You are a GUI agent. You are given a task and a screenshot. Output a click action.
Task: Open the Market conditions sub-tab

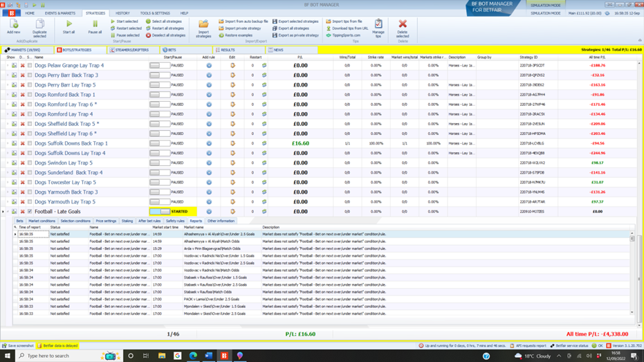tap(42, 221)
